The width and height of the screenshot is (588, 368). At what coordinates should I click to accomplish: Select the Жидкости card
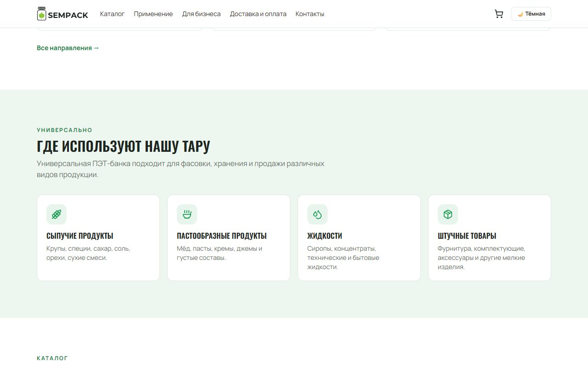pos(359,238)
